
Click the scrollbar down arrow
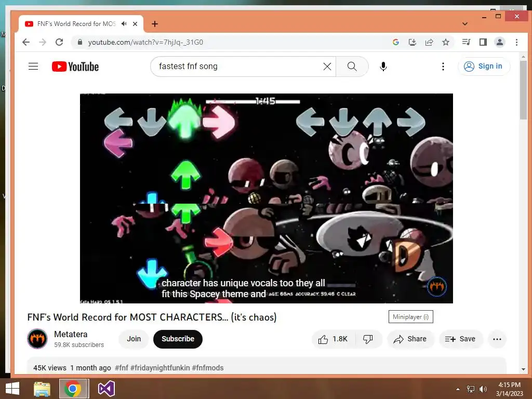523,369
